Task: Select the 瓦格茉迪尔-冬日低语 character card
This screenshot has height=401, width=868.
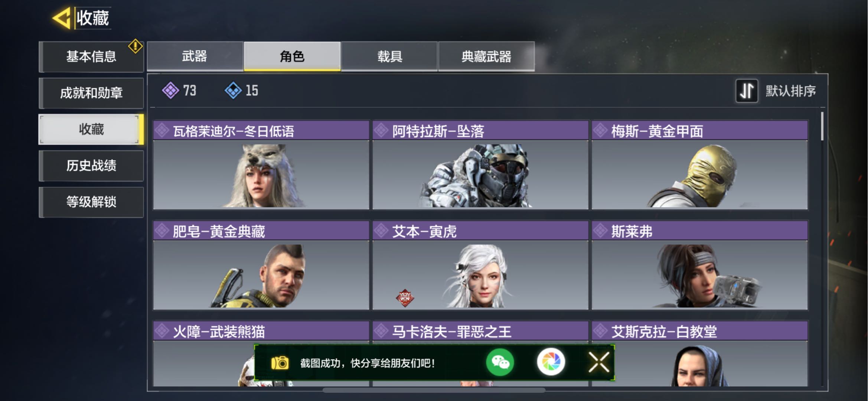Action: 261,165
